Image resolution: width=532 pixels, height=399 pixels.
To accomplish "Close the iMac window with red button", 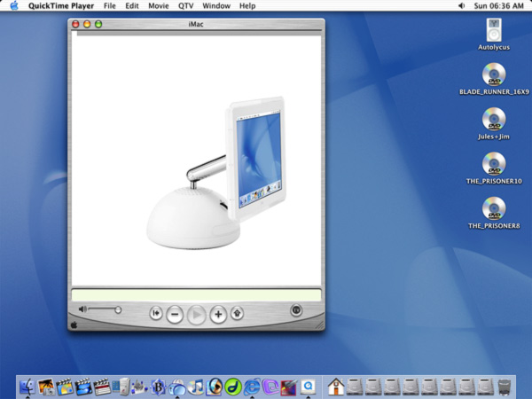I will [75, 24].
